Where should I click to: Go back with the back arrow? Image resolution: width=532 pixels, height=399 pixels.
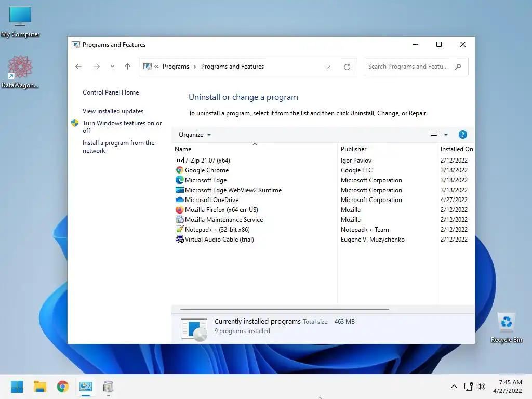pyautogui.click(x=78, y=66)
